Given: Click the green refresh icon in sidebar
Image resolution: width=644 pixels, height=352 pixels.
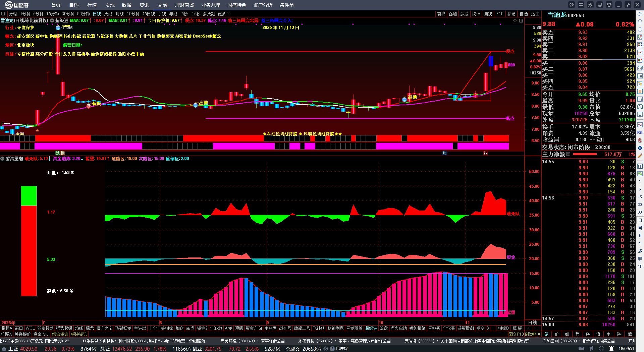Looking at the screenshot, I should click(x=640, y=174).
